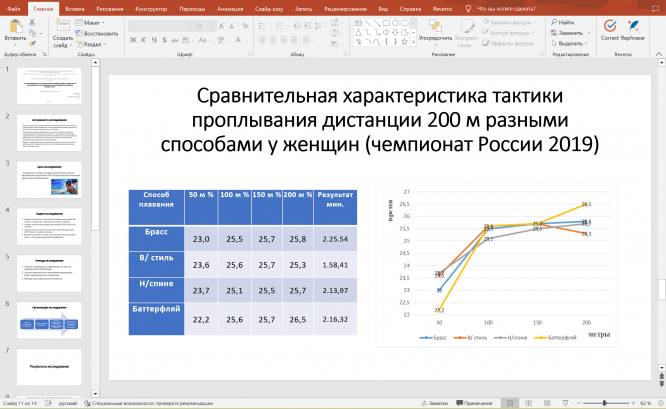Image resolution: width=666 pixels, height=409 pixels.
Task: Select slide 6 thumbnail in the panel
Action: 49,320
